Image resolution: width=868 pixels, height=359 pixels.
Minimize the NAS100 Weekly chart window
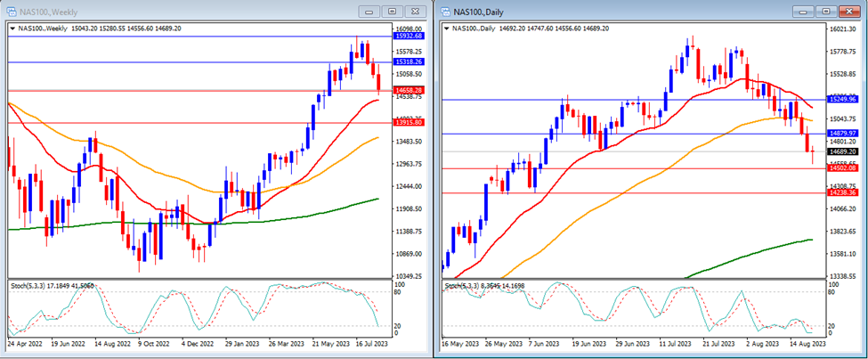[369, 11]
